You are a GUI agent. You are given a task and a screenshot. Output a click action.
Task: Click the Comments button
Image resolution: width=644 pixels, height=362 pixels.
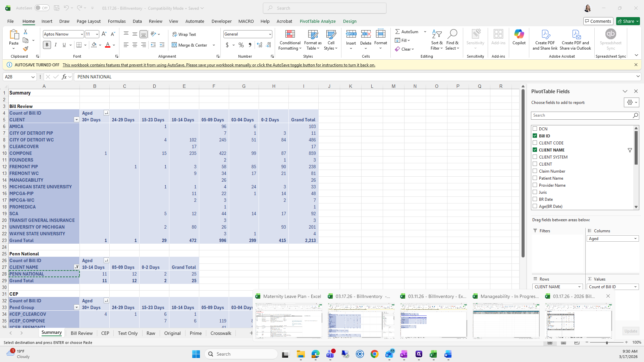(598, 21)
